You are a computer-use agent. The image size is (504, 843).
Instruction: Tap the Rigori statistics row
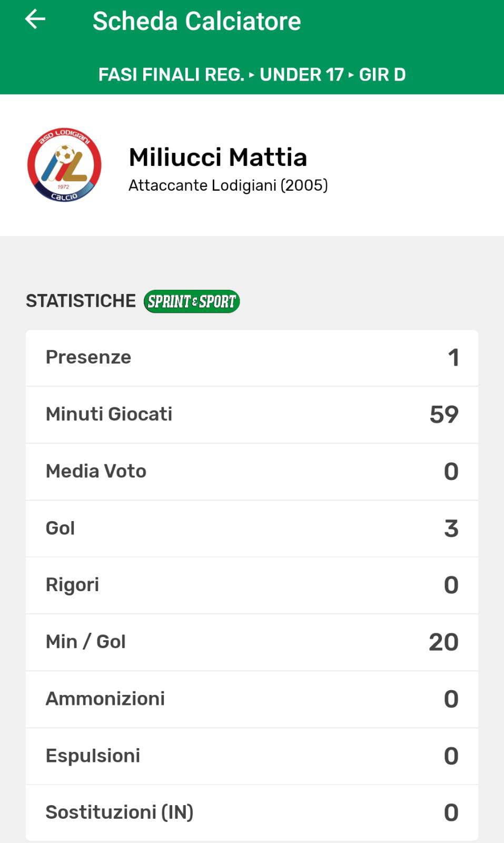[252, 585]
